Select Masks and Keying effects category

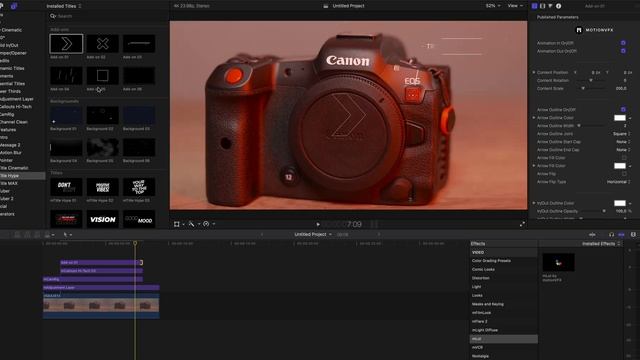[x=503, y=304]
